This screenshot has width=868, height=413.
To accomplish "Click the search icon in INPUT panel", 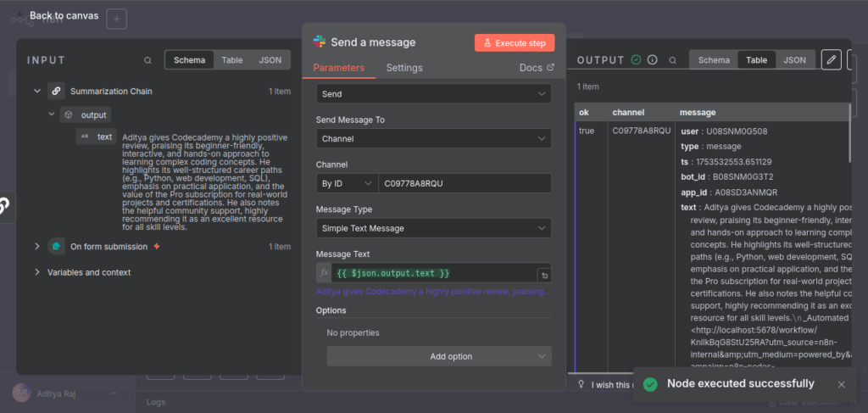I will (148, 60).
